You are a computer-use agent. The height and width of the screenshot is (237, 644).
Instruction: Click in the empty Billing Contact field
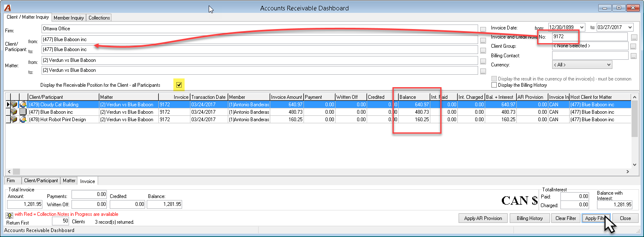pyautogui.click(x=590, y=55)
